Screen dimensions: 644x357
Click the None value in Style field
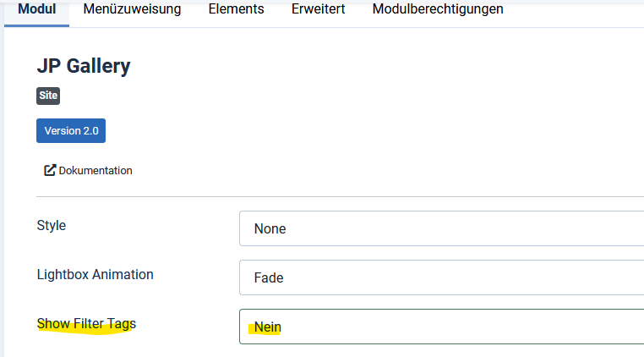tap(270, 228)
